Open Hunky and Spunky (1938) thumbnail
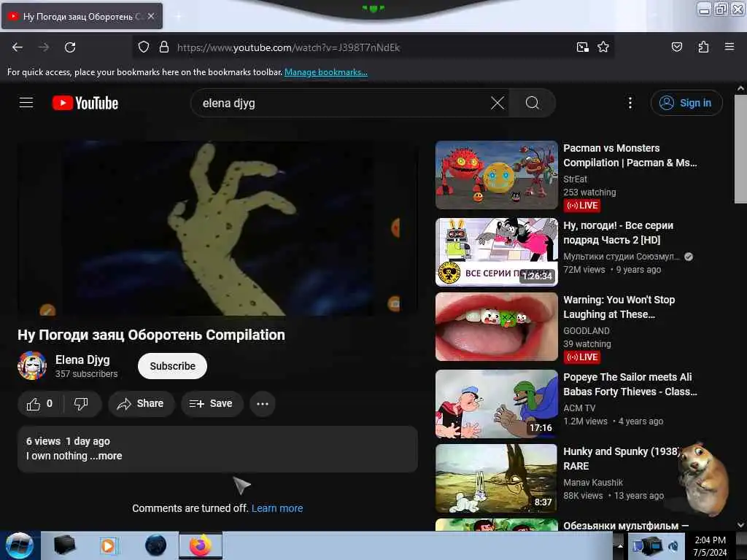The height and width of the screenshot is (560, 747). (x=496, y=478)
